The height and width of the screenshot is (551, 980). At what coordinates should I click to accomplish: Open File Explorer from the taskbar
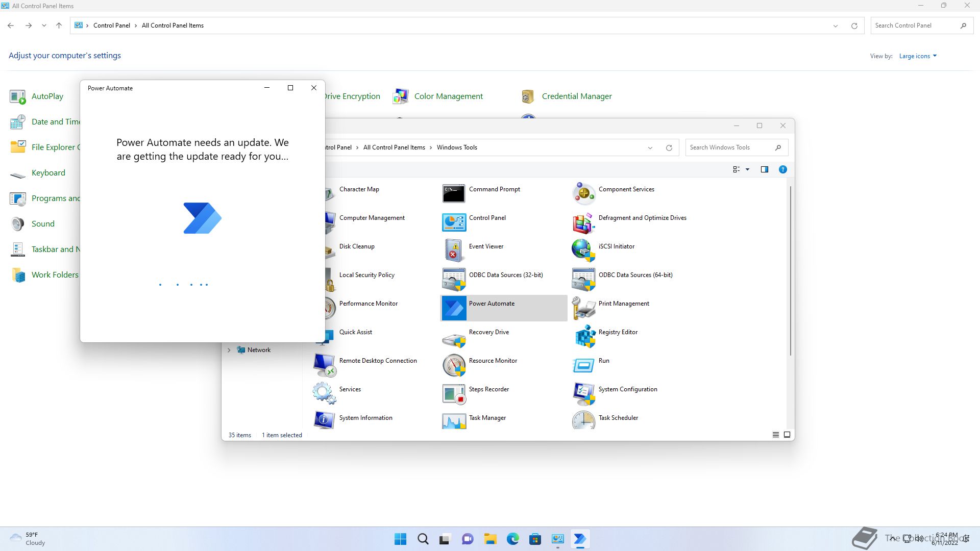click(x=490, y=539)
